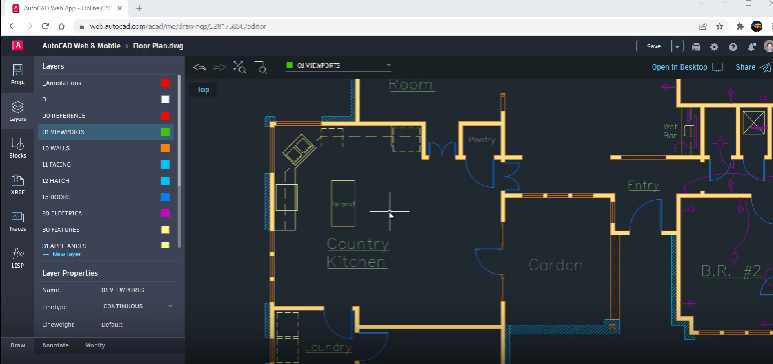Click the browser Back arrow
This screenshot has height=364, width=773.
(x=12, y=26)
